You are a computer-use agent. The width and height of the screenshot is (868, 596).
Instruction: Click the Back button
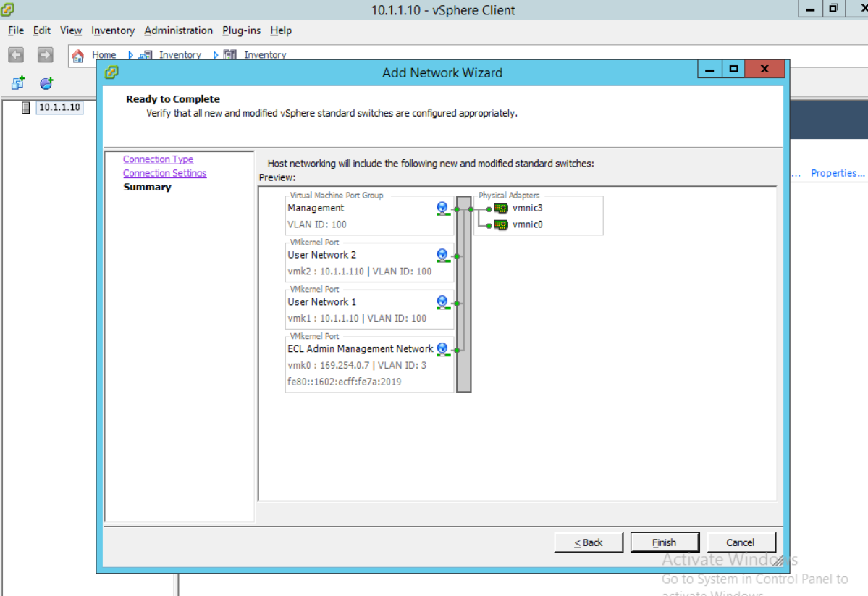pyautogui.click(x=588, y=542)
